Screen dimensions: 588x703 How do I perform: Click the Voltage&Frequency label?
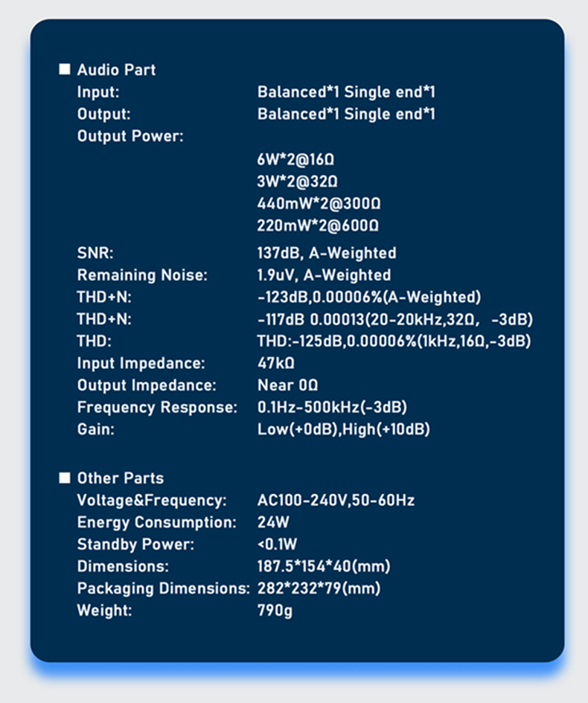pos(152,500)
